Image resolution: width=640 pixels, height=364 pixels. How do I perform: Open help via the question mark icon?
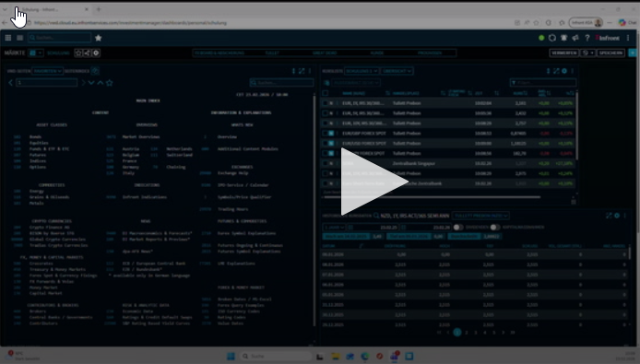(587, 38)
